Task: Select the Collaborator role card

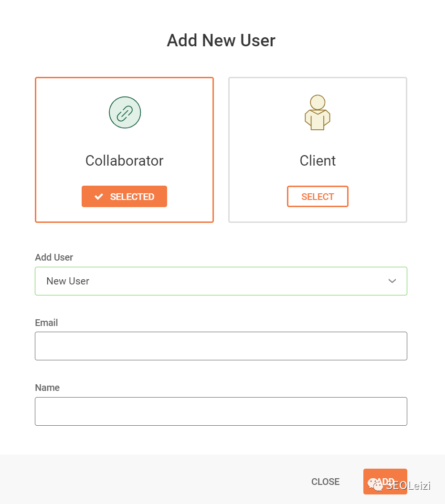Action: point(124,150)
